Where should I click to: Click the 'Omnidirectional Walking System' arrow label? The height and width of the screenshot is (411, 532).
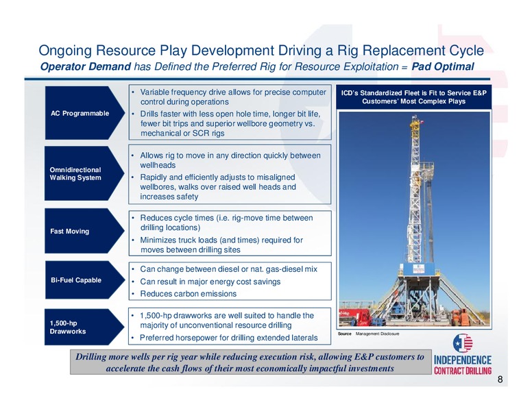coord(84,173)
